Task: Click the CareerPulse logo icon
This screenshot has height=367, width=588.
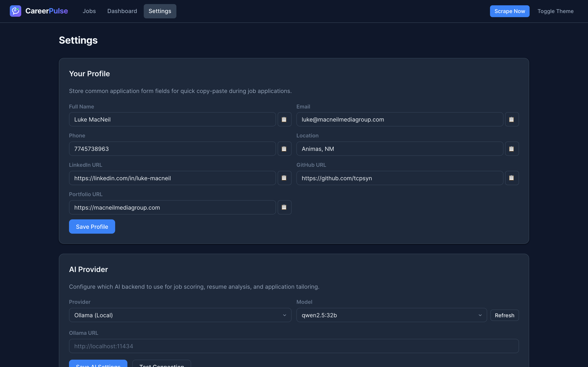Action: [15, 11]
